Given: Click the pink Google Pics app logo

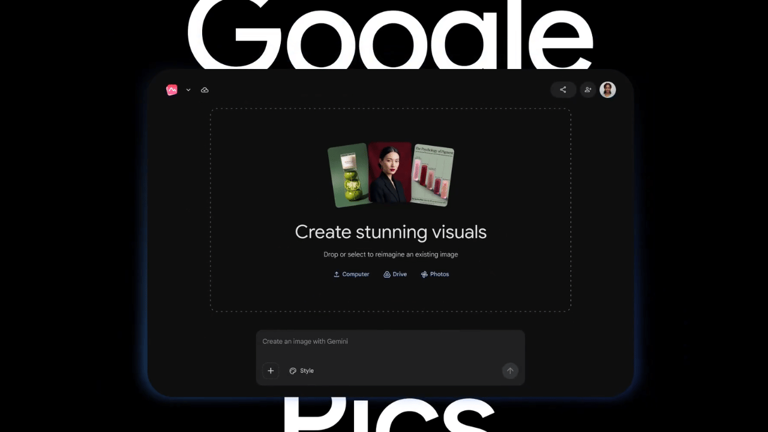Looking at the screenshot, I should point(172,90).
